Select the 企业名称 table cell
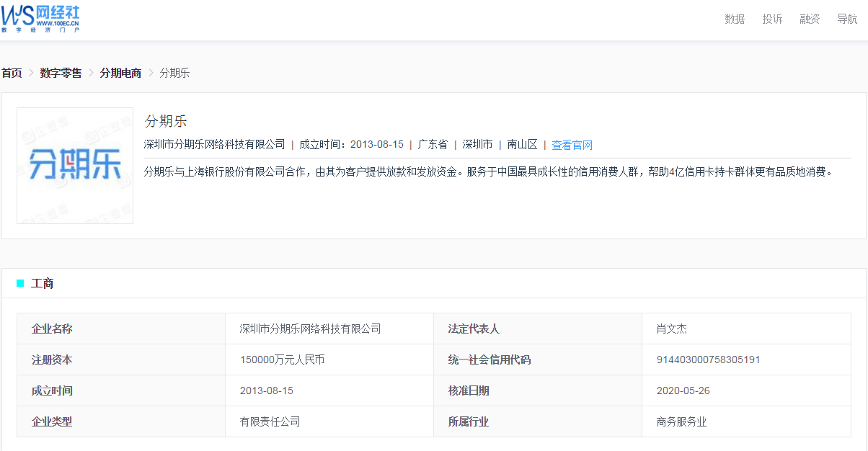Viewport: 868px width, 451px height. click(51, 329)
